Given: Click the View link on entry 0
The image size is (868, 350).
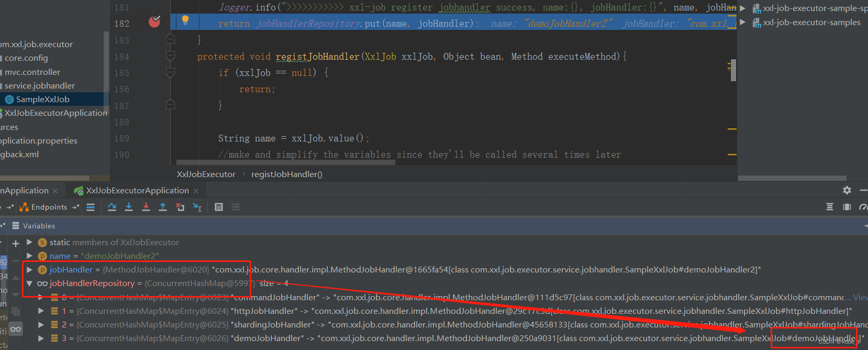Looking at the screenshot, I should (861, 297).
